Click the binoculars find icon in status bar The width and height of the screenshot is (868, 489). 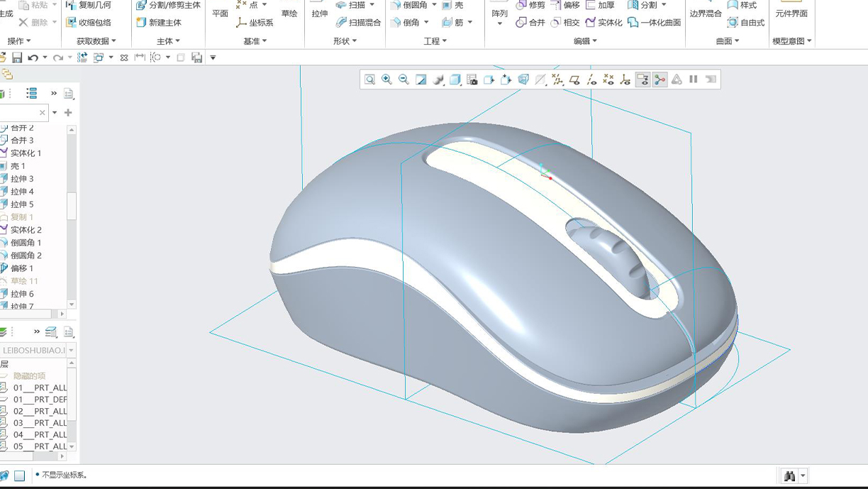[x=789, y=476]
